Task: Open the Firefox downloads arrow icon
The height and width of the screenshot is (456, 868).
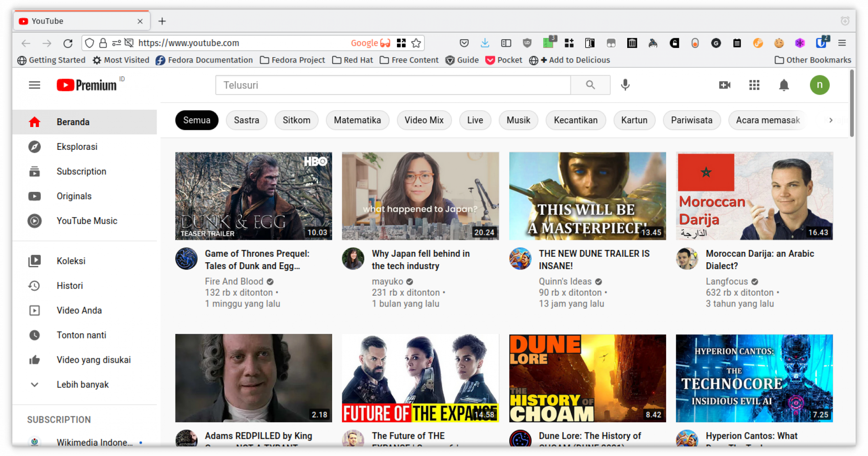Action: click(485, 43)
